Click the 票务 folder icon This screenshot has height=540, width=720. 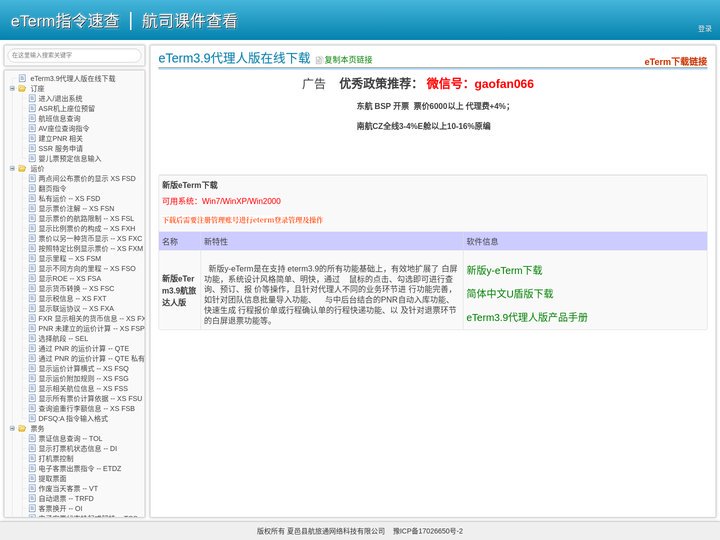point(22,428)
